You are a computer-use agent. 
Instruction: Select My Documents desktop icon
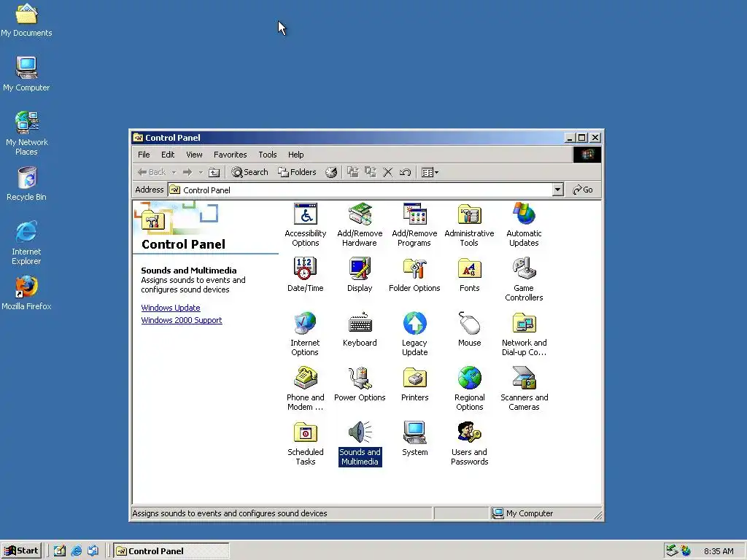[x=26, y=20]
